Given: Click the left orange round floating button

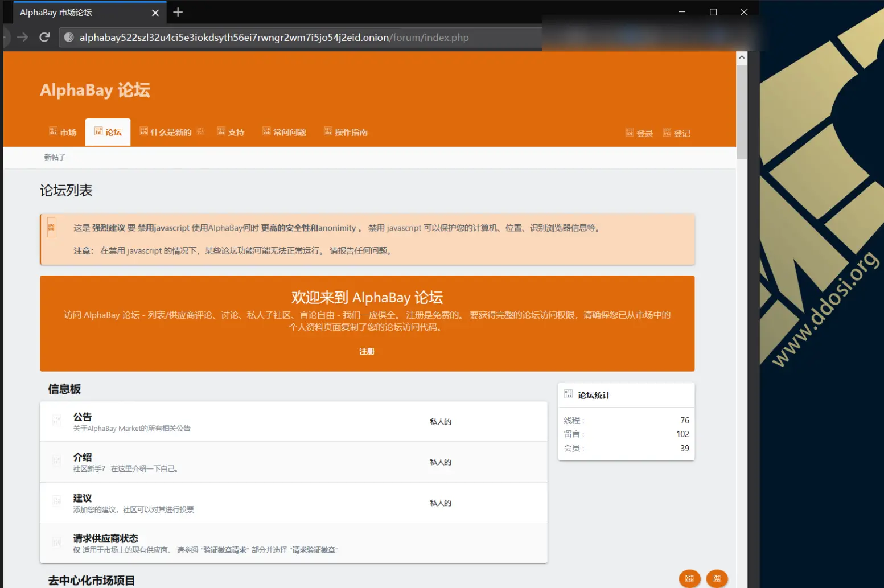Looking at the screenshot, I should pyautogui.click(x=690, y=578).
